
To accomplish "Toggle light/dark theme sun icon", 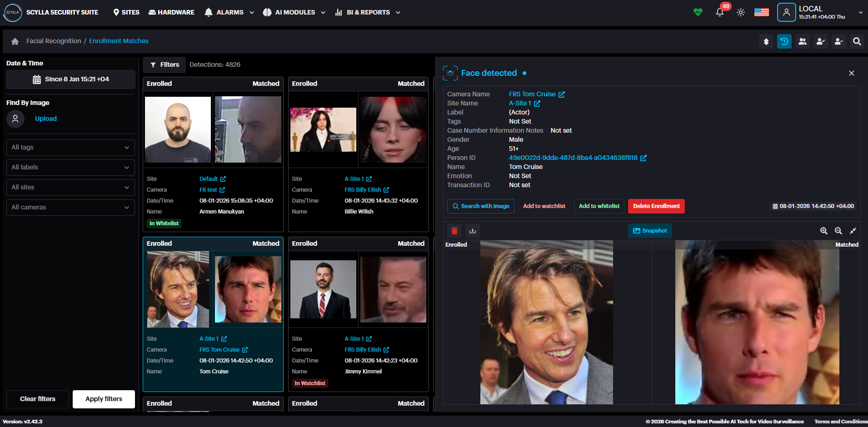I will 741,12.
